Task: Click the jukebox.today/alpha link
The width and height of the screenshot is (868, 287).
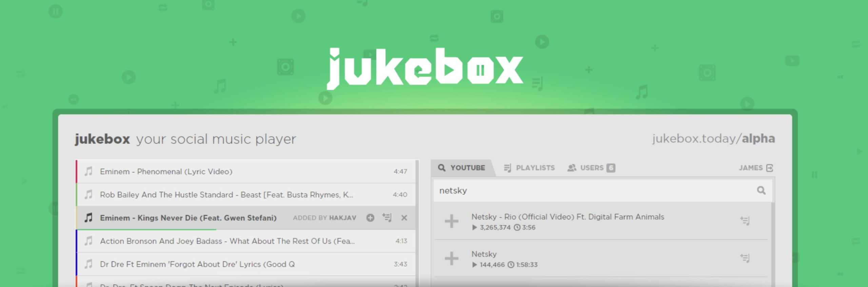Action: [713, 139]
